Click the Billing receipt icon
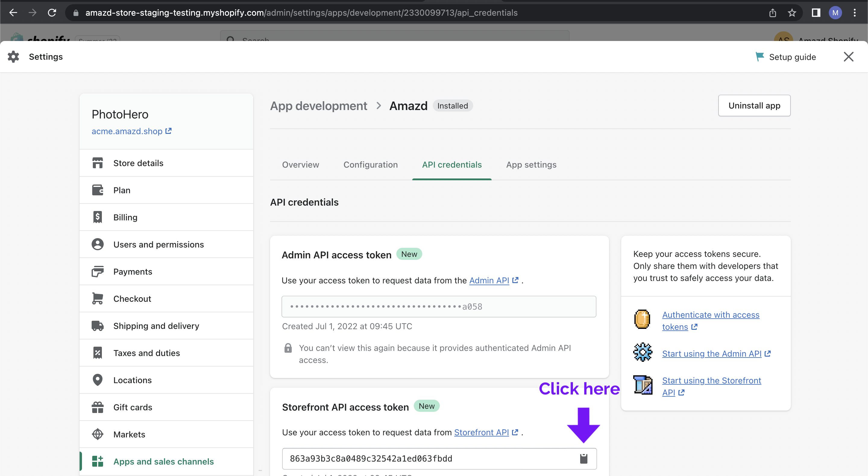This screenshot has width=868, height=476. tap(97, 217)
